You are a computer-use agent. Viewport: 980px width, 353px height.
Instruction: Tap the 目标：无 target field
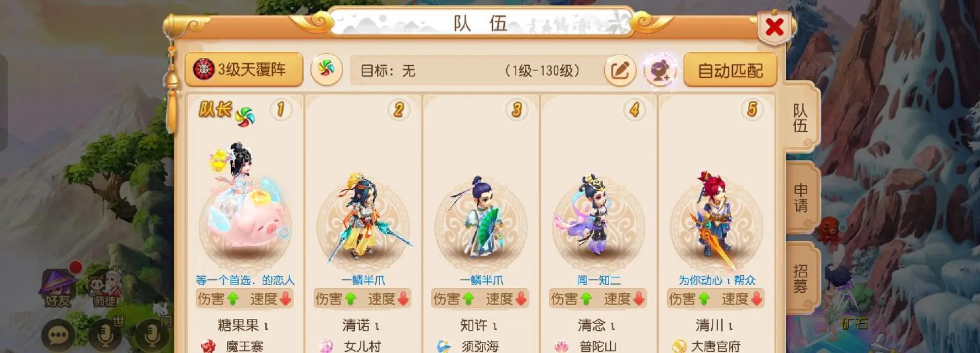476,70
